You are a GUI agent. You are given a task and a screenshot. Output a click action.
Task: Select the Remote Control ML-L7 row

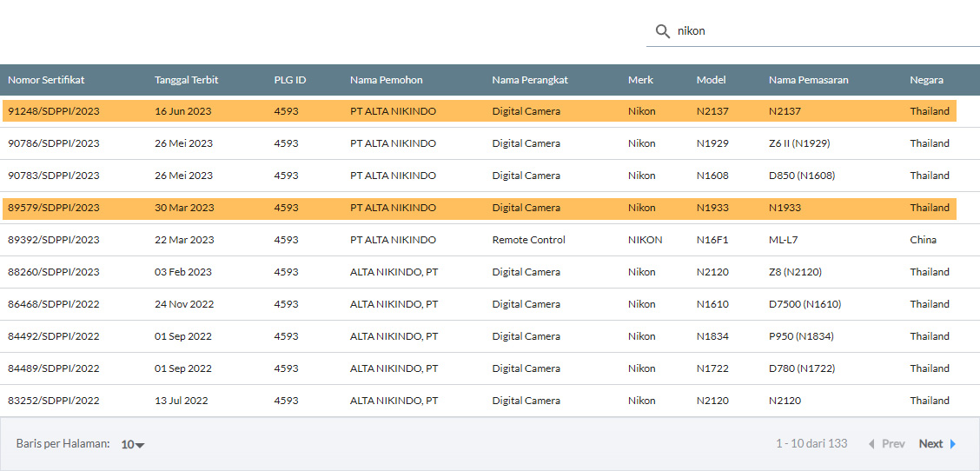click(x=528, y=240)
